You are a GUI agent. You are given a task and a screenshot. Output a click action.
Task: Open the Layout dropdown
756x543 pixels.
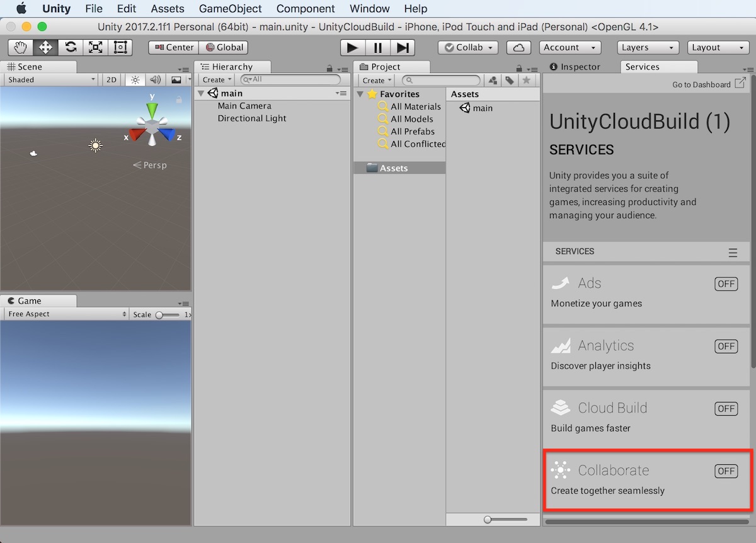(x=718, y=47)
